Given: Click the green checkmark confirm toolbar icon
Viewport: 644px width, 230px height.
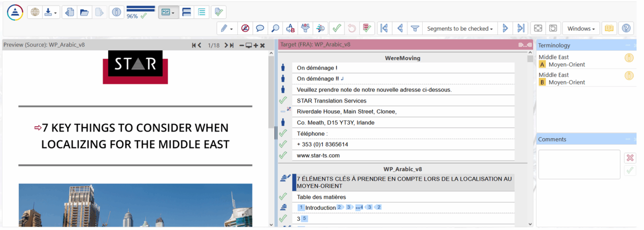Looking at the screenshot, I should pos(336,28).
